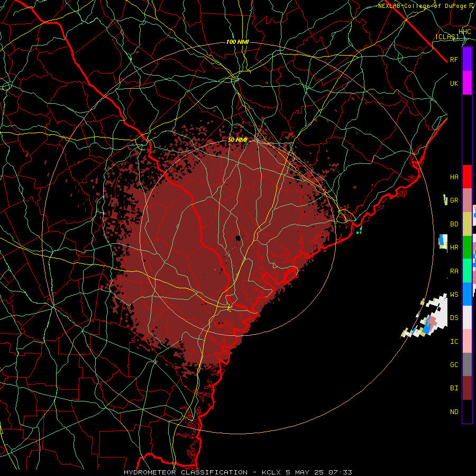The width and height of the screenshot is (476, 476).
Task: Select the GR graupel legend color swatch
Action: click(x=467, y=200)
